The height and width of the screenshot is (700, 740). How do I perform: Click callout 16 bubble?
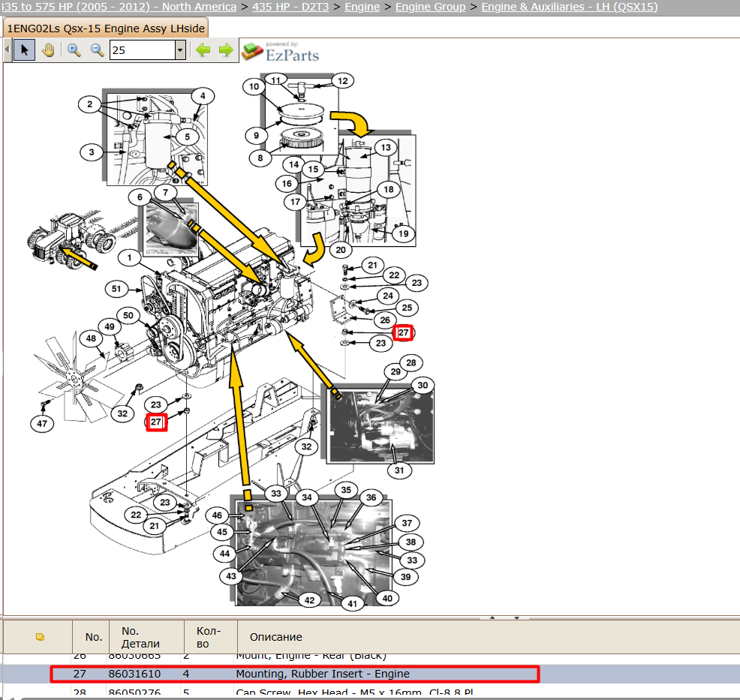[287, 184]
